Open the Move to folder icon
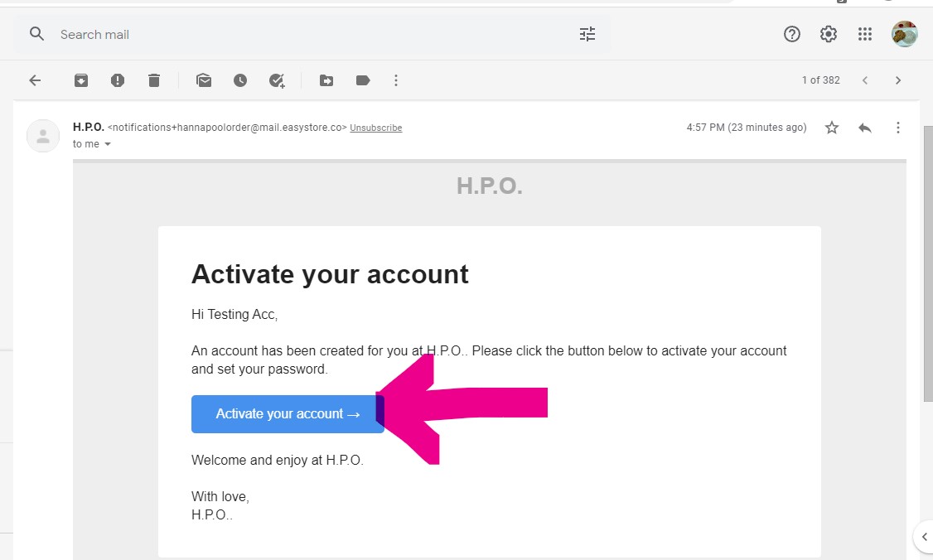The image size is (933, 560). click(326, 80)
